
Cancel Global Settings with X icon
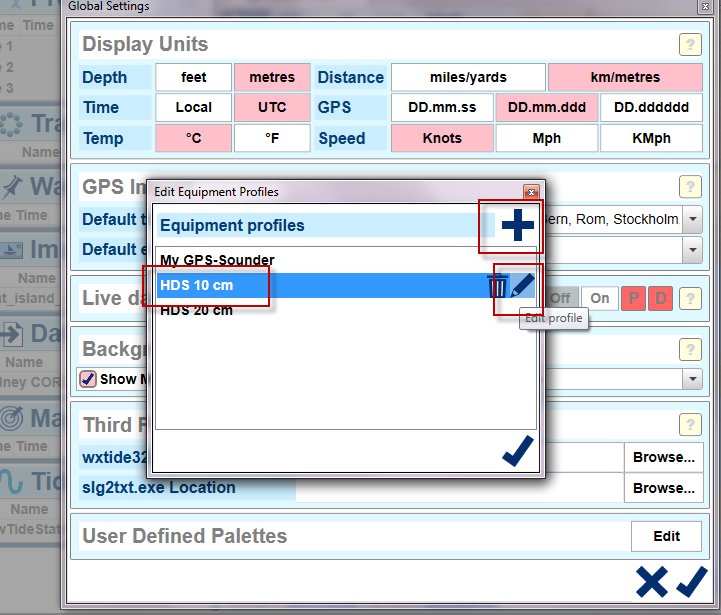coord(652,581)
